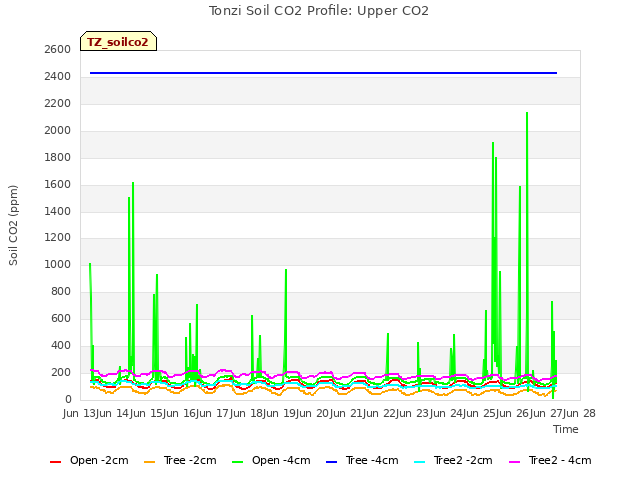Click the 2400 y-axis tick label

pyautogui.click(x=58, y=77)
